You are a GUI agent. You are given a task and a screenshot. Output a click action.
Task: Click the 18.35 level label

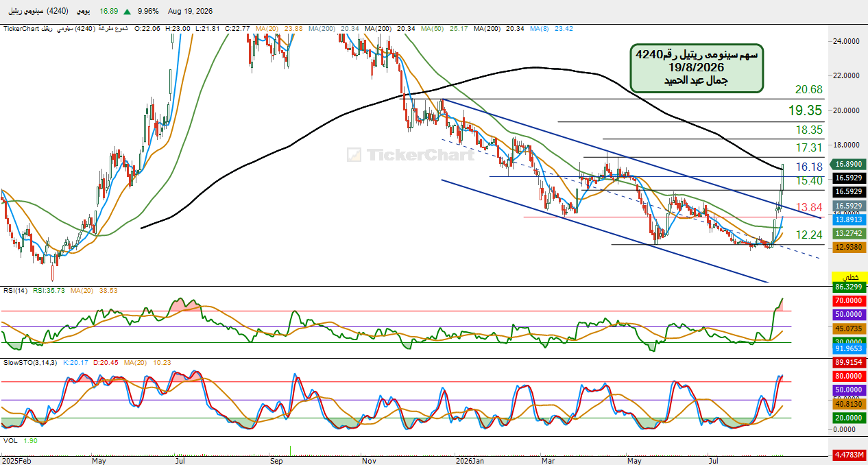809,130
